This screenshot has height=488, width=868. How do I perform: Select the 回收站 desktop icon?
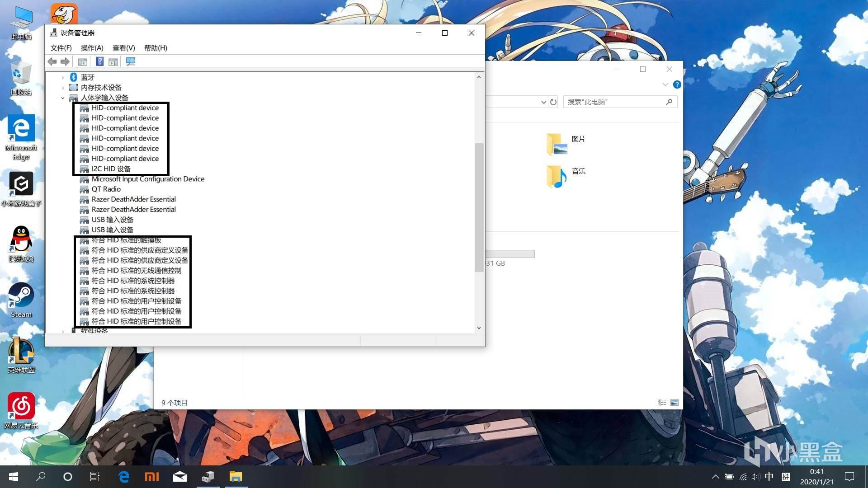point(21,78)
